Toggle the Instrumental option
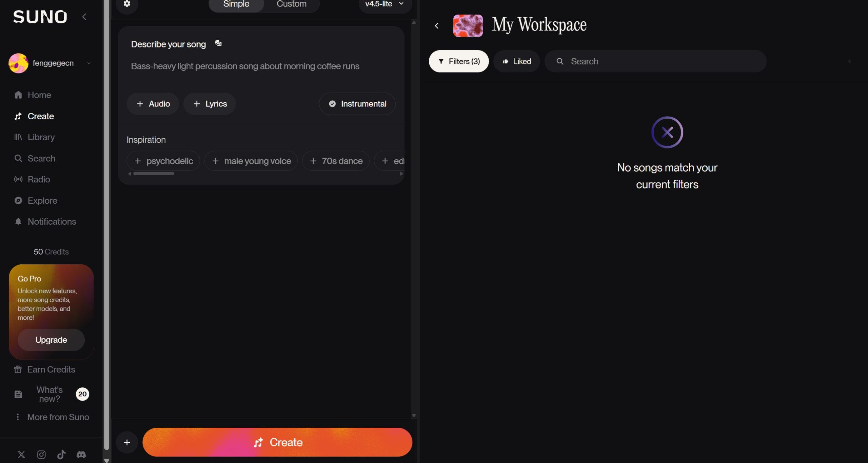The image size is (868, 463). (x=357, y=104)
